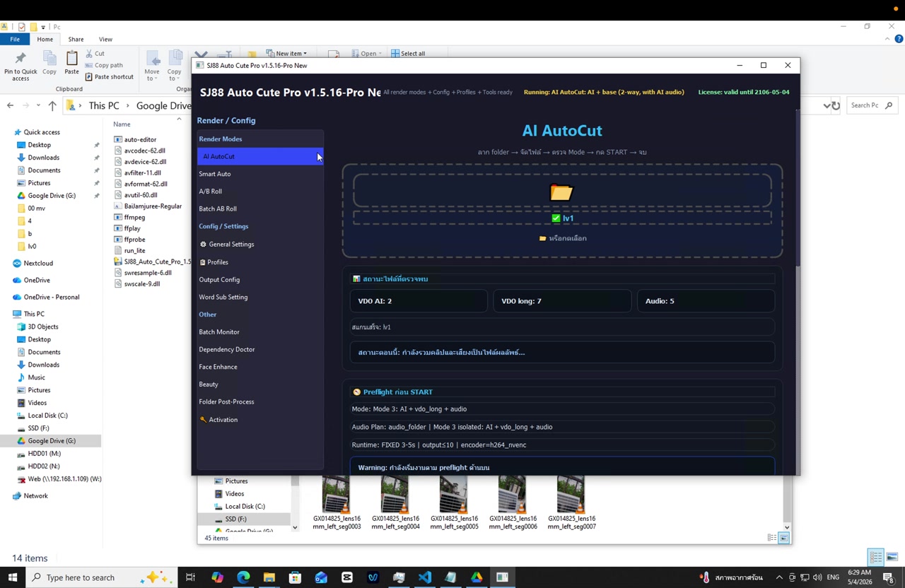Click Pin to Quick access icon
Screen dimensions: 905x588
[21, 66]
